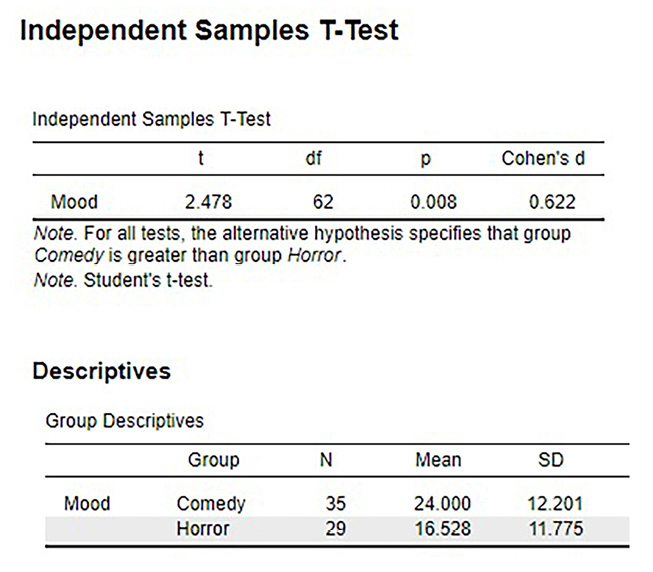Image resolution: width=653 pixels, height=572 pixels.
Task: Select the Horror group row label
Action: [x=203, y=528]
